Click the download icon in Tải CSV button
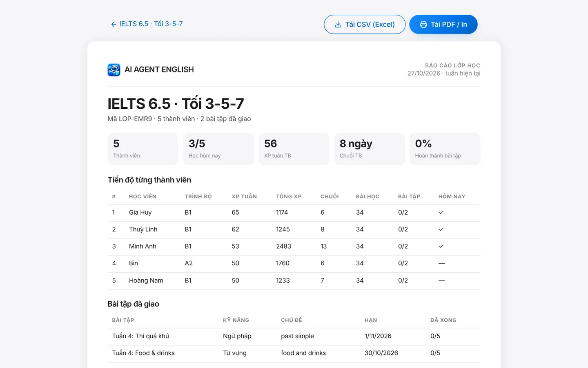Screen dimensions: 588x368 point(338,25)
